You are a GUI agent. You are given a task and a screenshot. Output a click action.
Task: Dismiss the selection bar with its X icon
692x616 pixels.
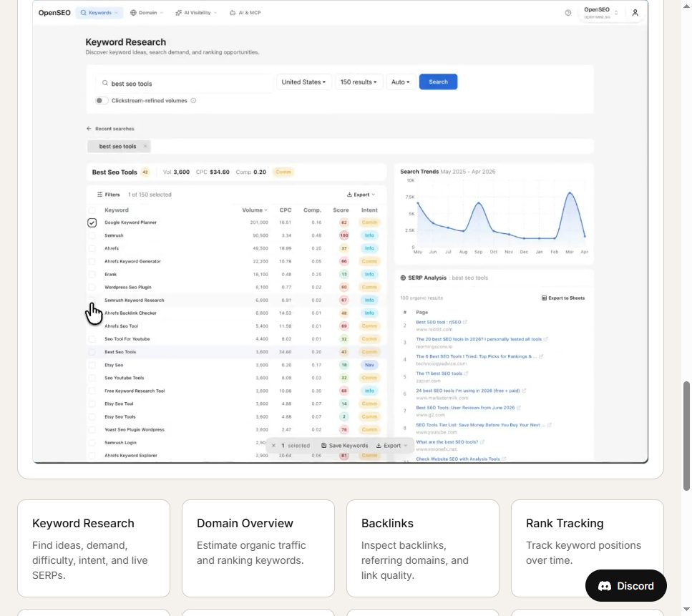273,446
